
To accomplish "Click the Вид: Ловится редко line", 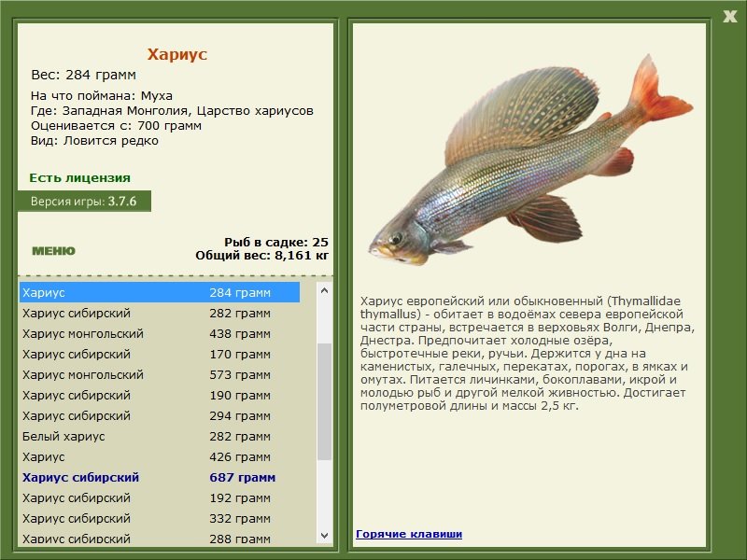I will coord(94,141).
